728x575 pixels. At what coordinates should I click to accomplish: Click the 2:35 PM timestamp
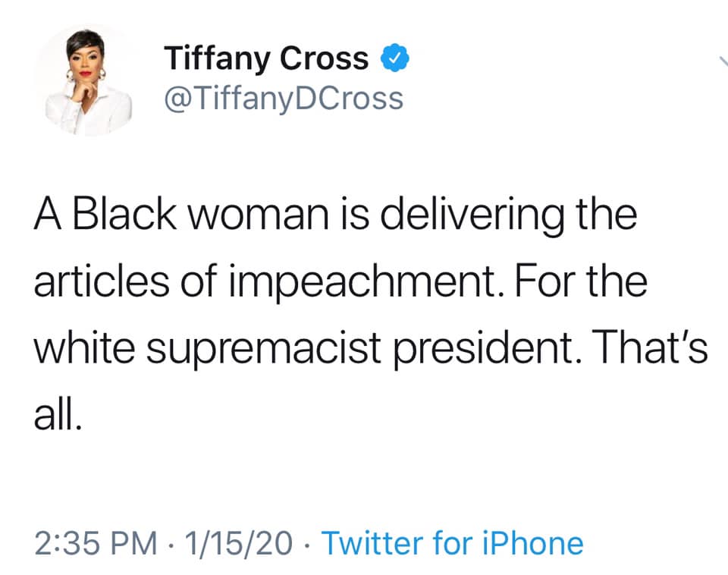[95, 543]
